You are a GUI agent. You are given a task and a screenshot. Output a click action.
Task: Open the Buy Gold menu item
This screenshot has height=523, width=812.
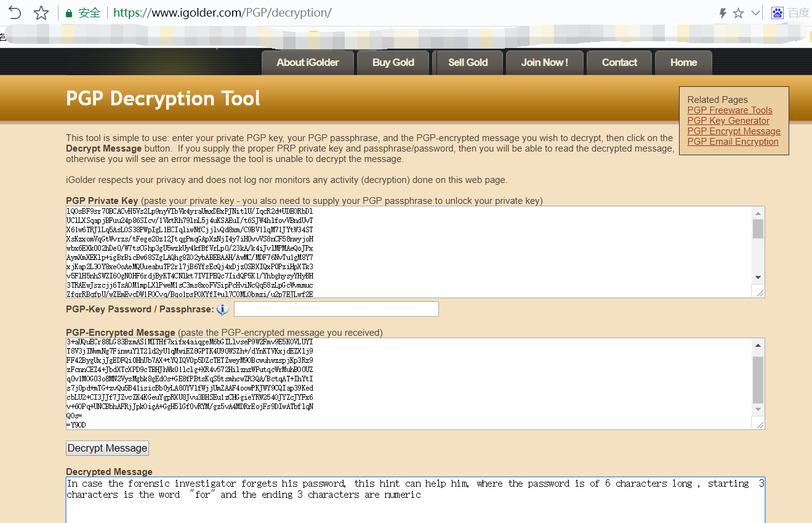(x=393, y=62)
